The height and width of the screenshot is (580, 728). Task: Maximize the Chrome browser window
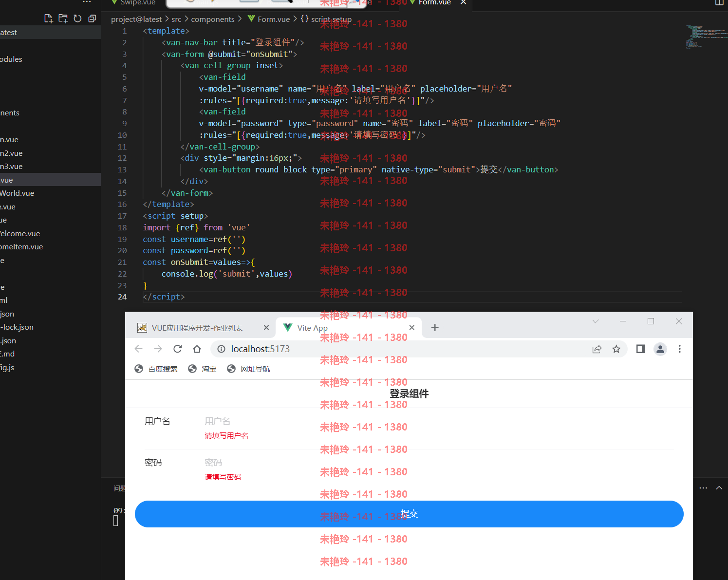[651, 321]
